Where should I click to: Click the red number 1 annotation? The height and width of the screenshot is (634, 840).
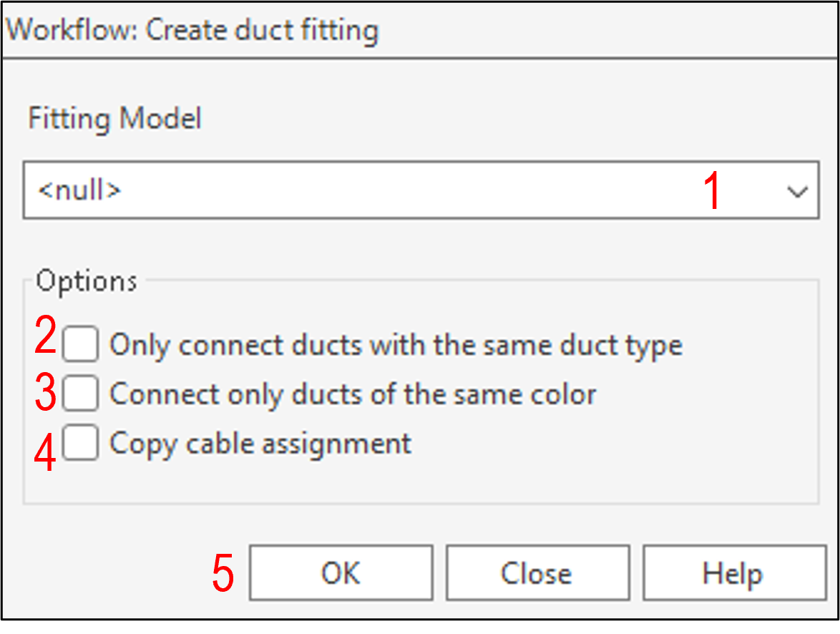tap(710, 192)
